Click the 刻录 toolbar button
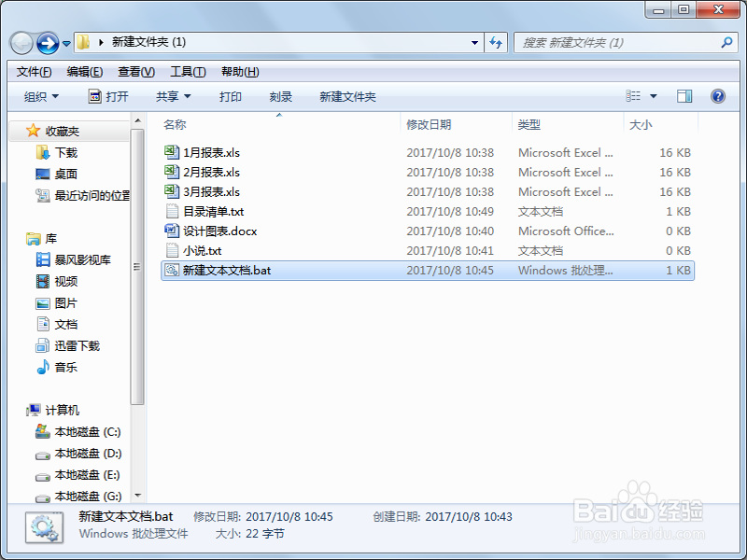The image size is (747, 560). (x=281, y=97)
